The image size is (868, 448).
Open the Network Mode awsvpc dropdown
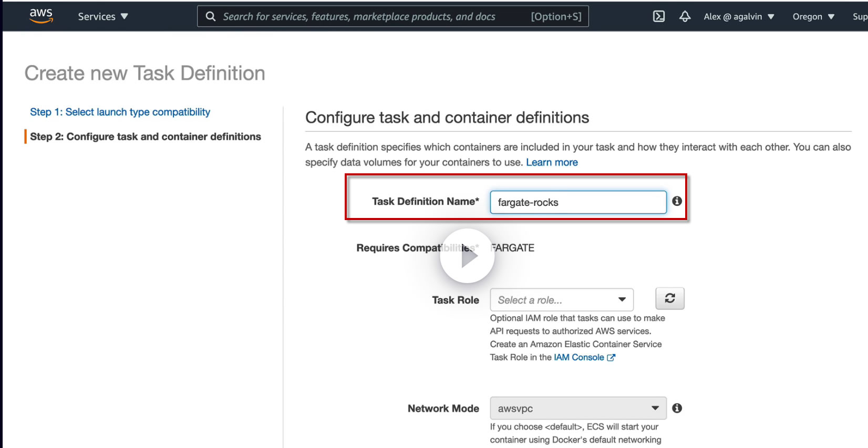click(x=578, y=408)
